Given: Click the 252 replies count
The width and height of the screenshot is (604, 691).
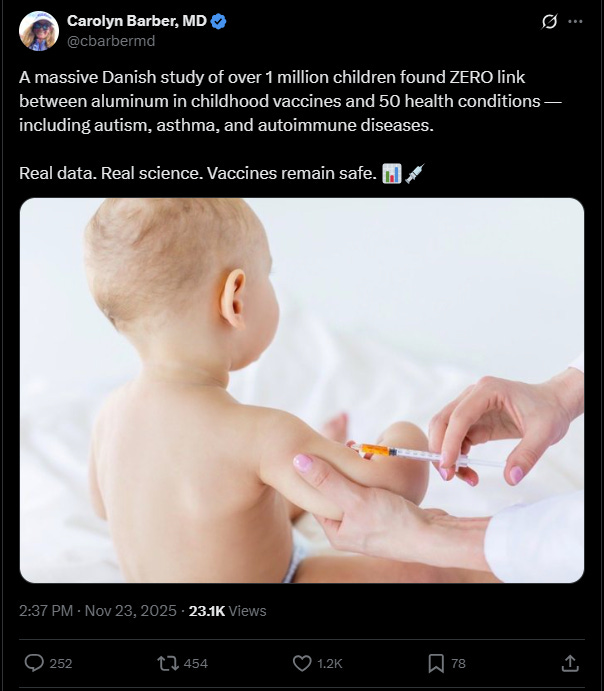Looking at the screenshot, I should pos(61,664).
